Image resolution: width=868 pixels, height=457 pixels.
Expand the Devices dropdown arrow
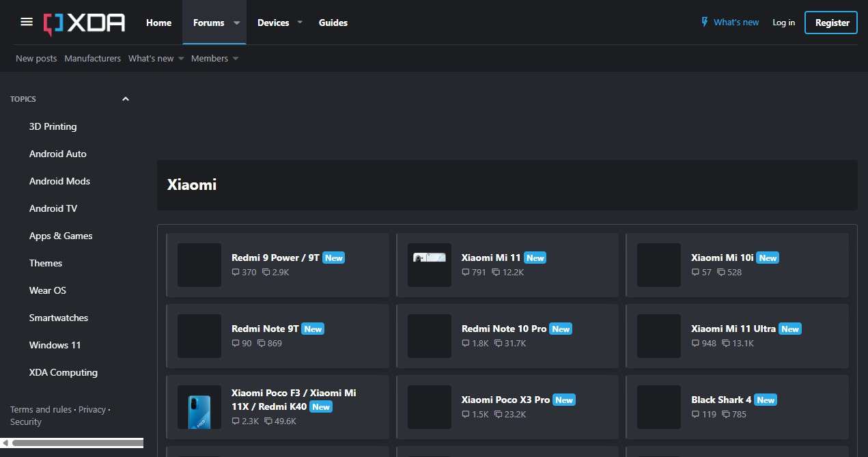click(300, 23)
